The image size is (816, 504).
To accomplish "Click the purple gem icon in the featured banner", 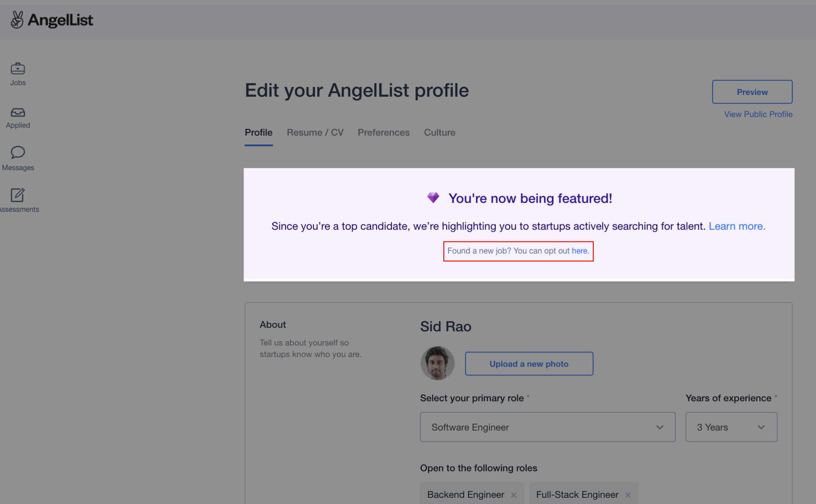I will point(433,198).
